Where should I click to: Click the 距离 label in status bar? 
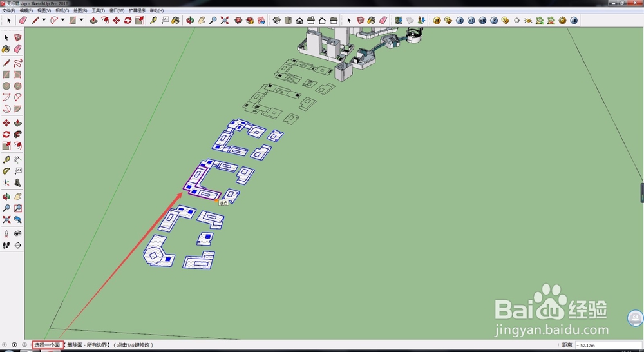point(567,345)
